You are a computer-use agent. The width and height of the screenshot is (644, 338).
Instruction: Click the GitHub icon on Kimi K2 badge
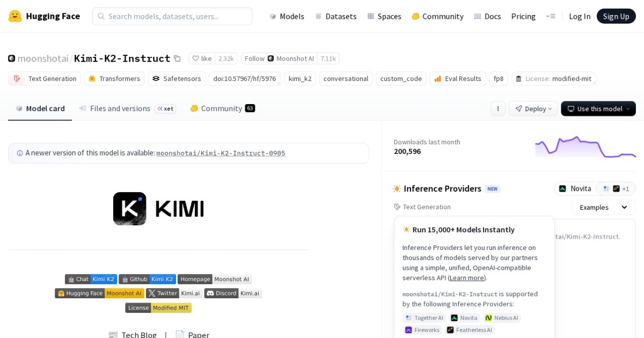(x=125, y=279)
